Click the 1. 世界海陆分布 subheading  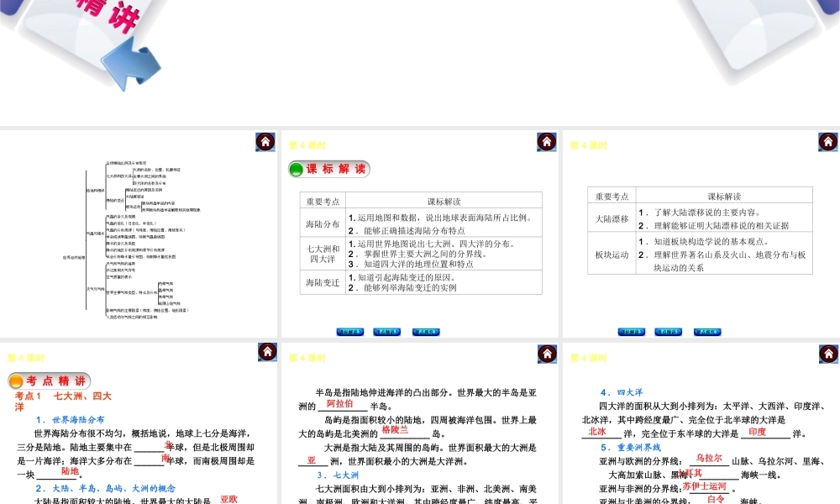pyautogui.click(x=71, y=420)
